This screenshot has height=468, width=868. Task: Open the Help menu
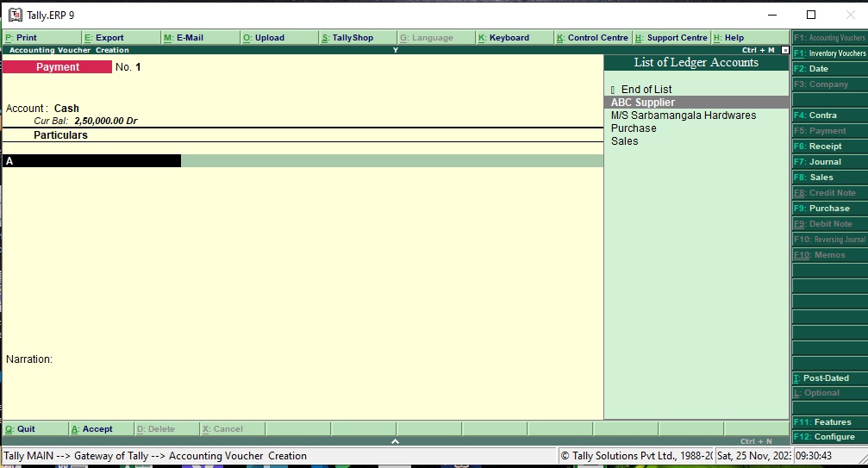750,38
